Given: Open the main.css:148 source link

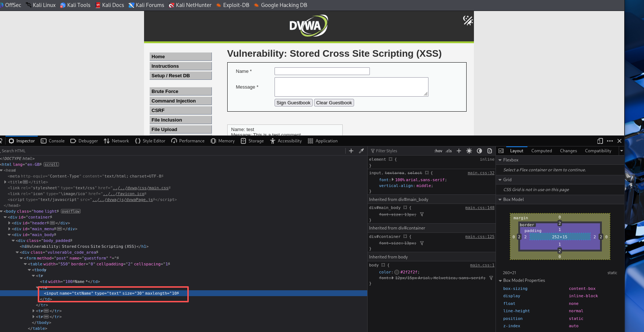Looking at the screenshot, I should tap(480, 208).
